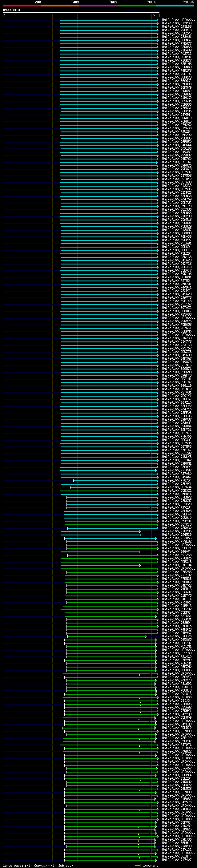Click the label UniRef100_C1BMX2

(x=177, y=582)
